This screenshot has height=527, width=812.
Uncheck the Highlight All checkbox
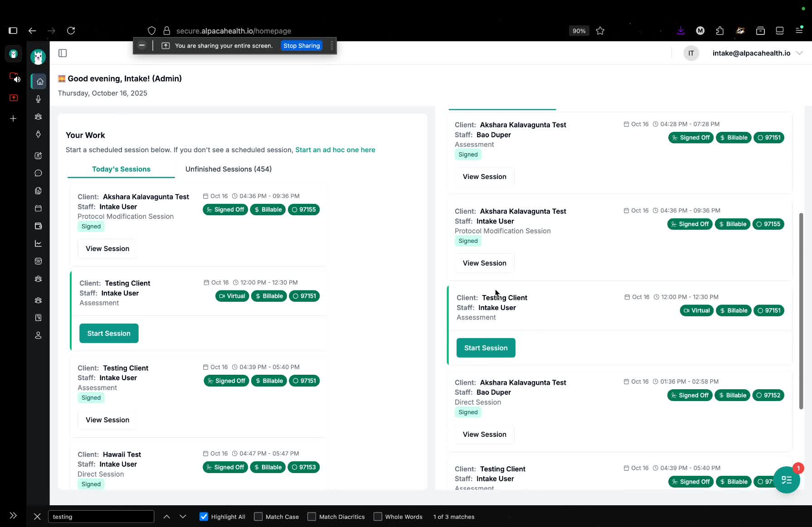[x=204, y=517]
